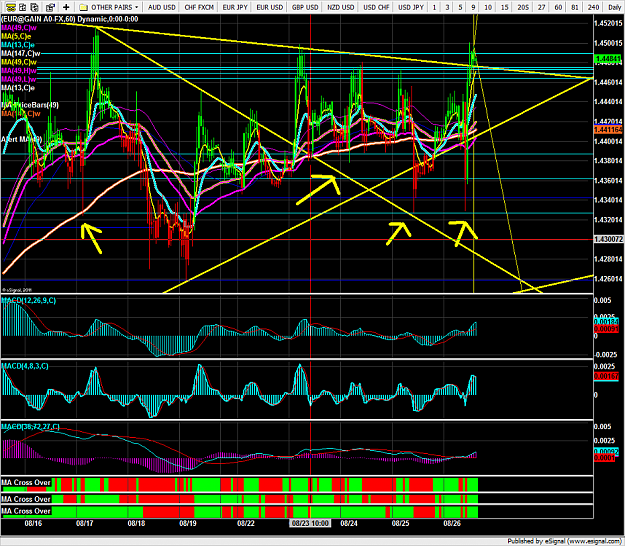Click the MACD(4,8,3,C) panel label
The image size is (625, 546).
25,366
